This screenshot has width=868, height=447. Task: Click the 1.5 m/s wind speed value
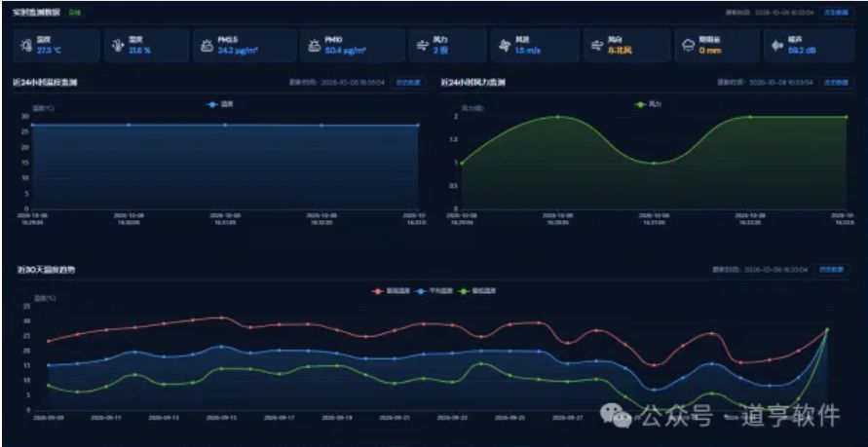pos(528,51)
